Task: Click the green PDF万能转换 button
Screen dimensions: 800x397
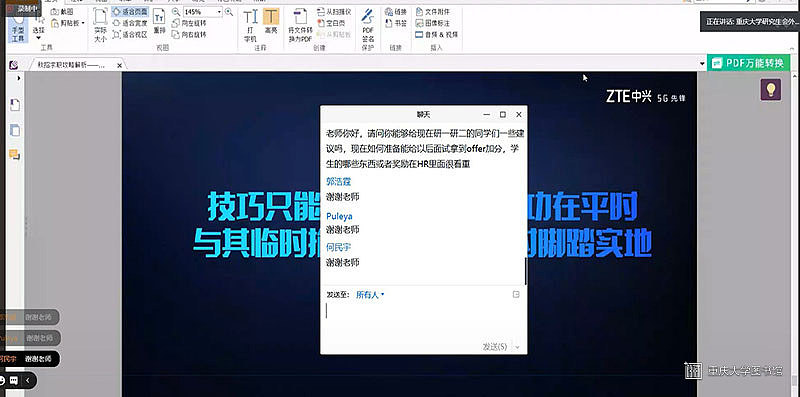Action: 748,63
